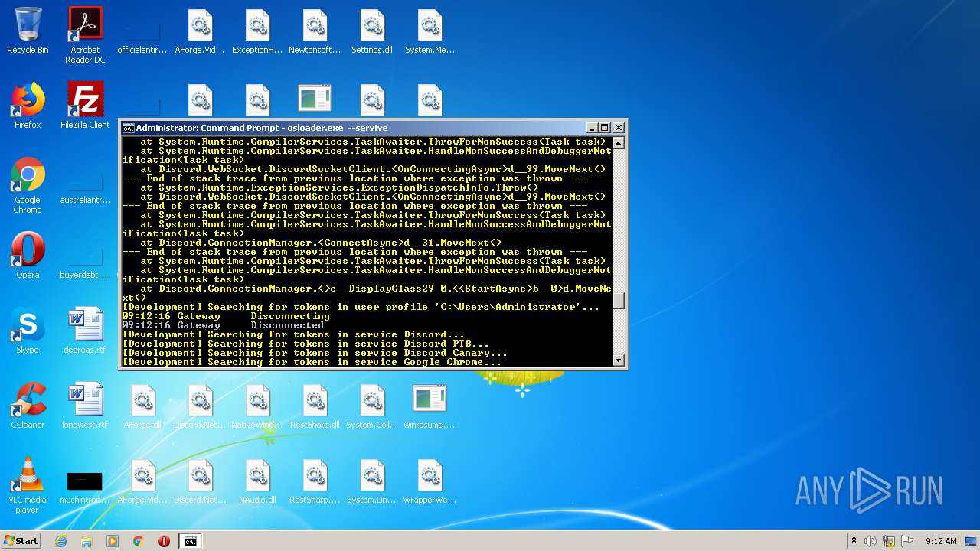
Task: Select the muchintrod... black thumbnail file
Action: tap(85, 486)
